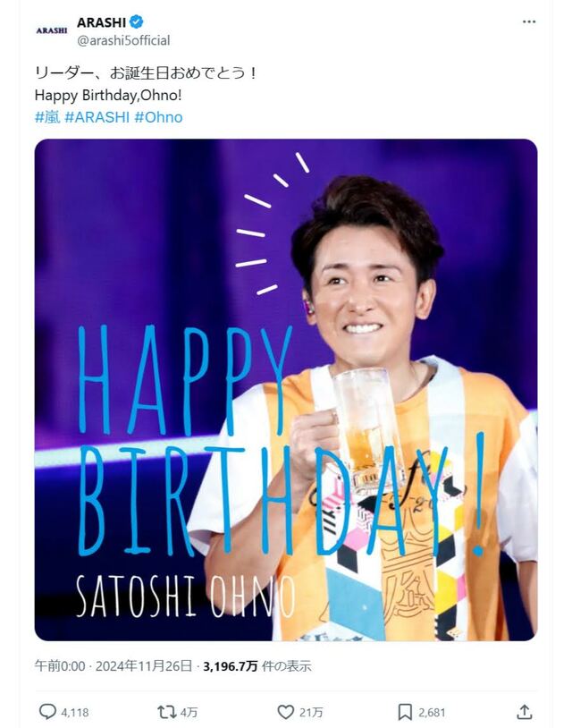The width and height of the screenshot is (572, 728).
Task: Click the 4,118 reply count
Action: pyautogui.click(x=75, y=712)
